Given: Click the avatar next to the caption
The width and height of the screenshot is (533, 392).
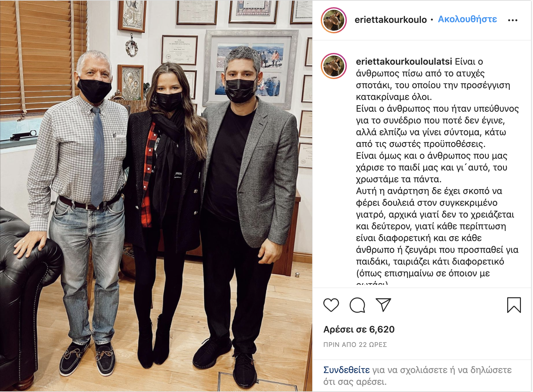Looking at the screenshot, I should coord(333,66).
